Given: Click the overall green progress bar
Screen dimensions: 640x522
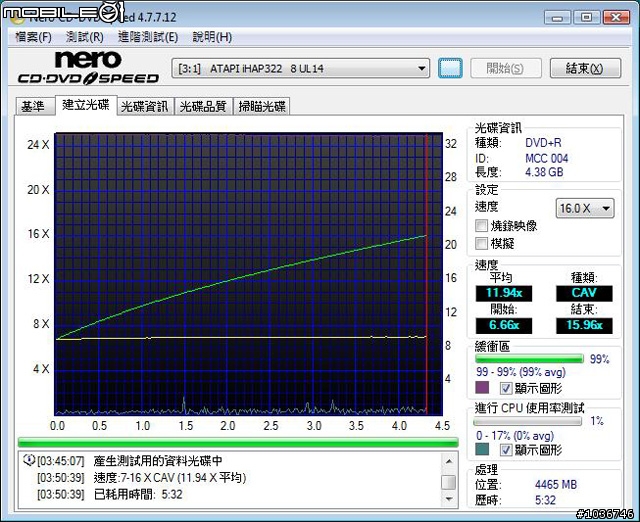Looking at the screenshot, I should point(238,442).
